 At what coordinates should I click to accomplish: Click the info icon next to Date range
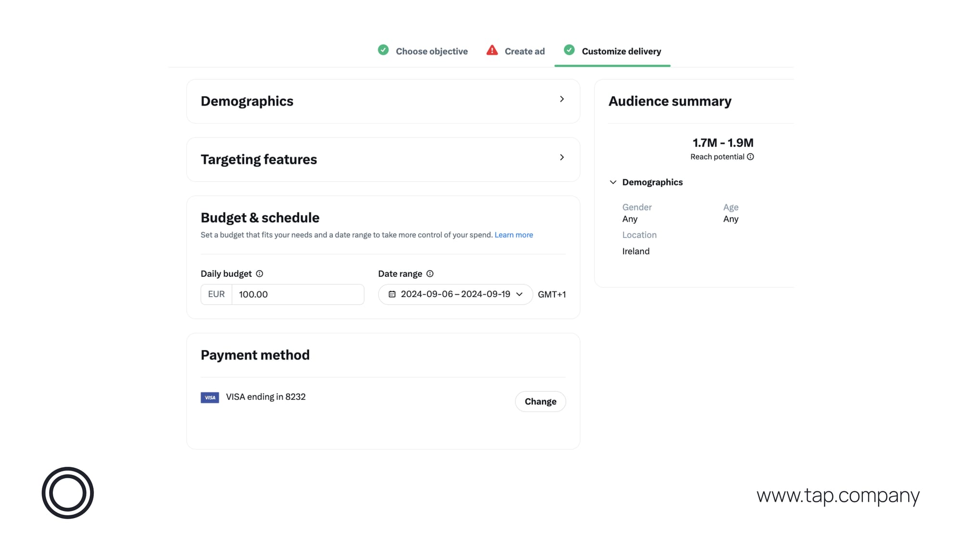coord(430,274)
